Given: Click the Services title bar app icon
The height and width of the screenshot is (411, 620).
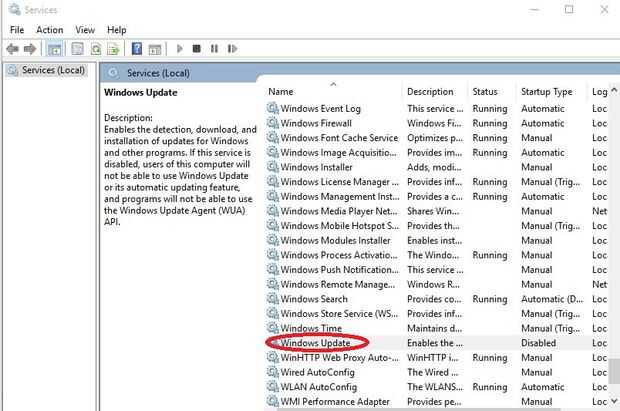Looking at the screenshot, I should point(14,9).
